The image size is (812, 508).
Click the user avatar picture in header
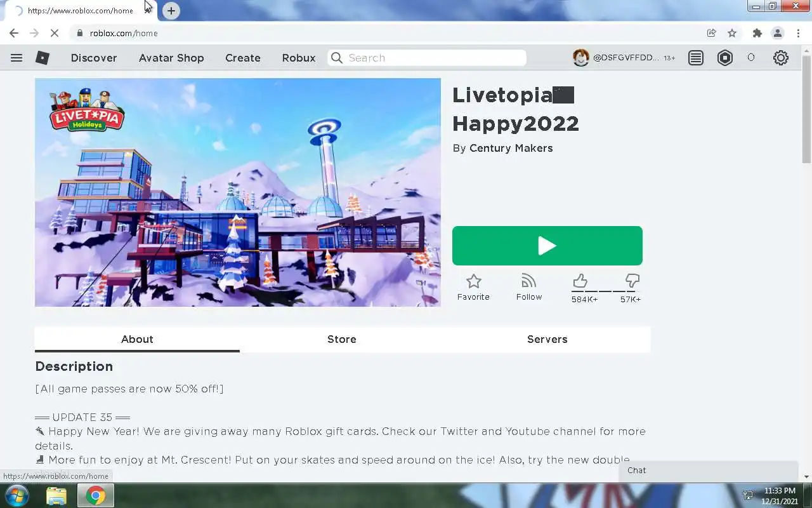click(580, 58)
